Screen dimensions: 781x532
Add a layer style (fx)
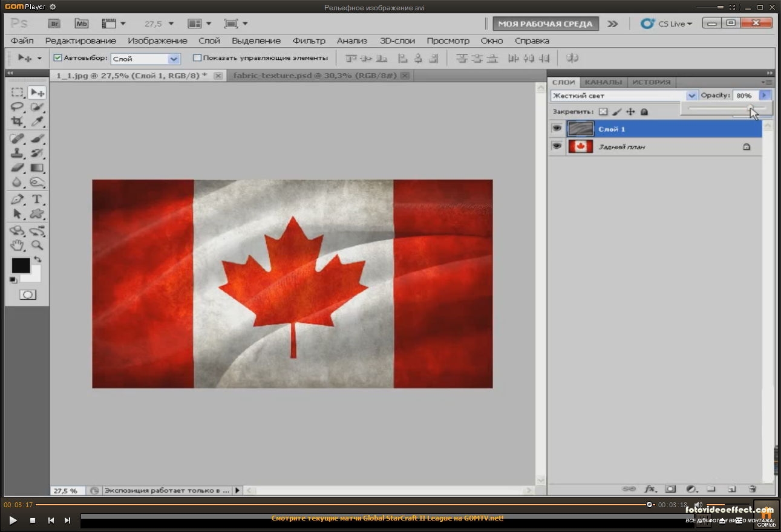pyautogui.click(x=650, y=488)
